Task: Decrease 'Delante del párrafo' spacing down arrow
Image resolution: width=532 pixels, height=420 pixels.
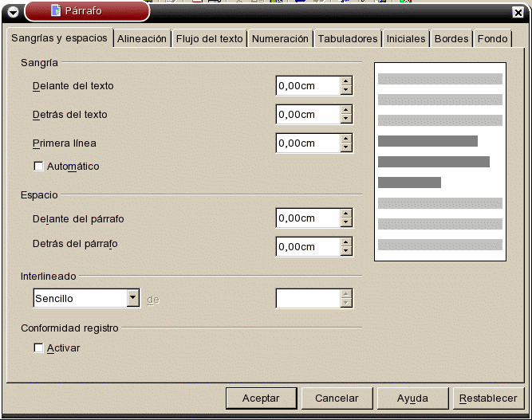Action: 346,223
